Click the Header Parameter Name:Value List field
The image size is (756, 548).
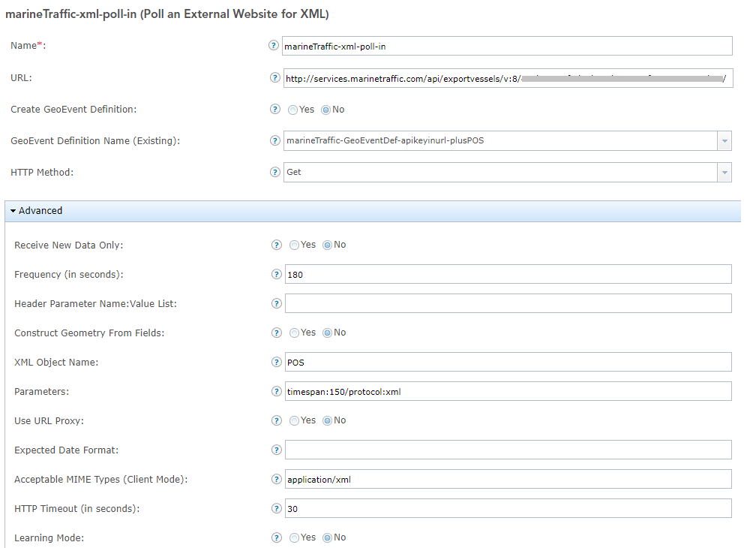coord(508,303)
